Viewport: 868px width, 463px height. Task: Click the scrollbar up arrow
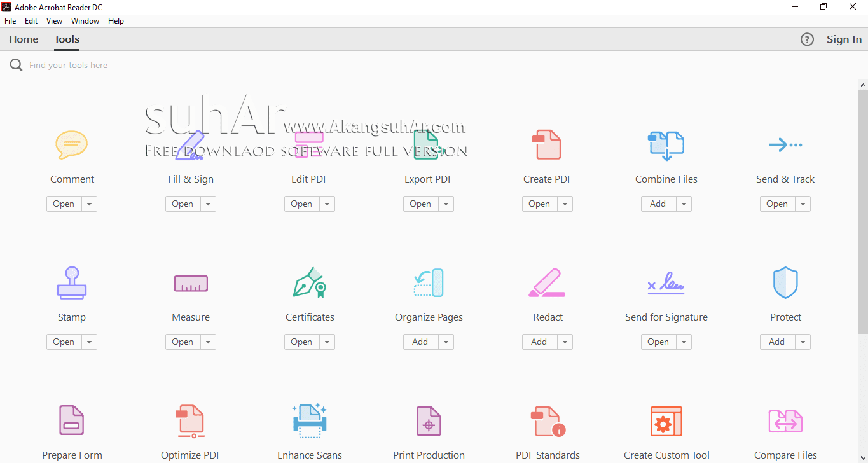click(x=863, y=85)
